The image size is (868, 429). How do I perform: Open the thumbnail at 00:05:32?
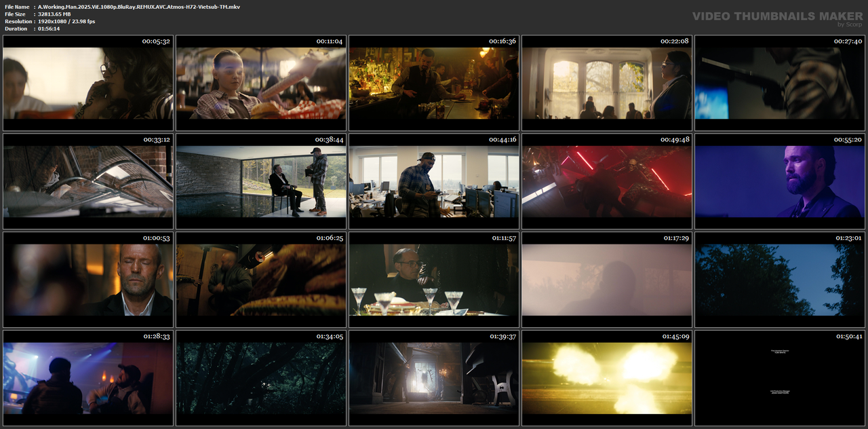click(88, 83)
